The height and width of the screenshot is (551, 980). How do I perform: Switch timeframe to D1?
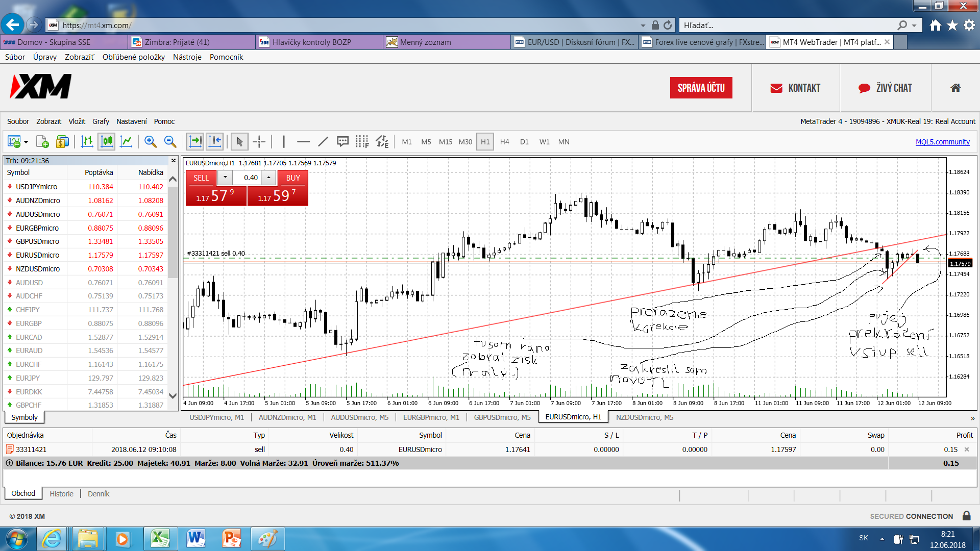[524, 142]
